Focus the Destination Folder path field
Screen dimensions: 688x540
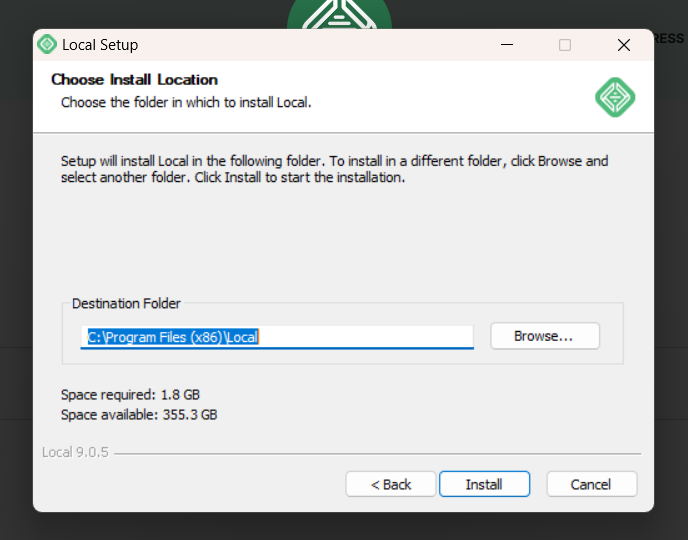coord(277,337)
